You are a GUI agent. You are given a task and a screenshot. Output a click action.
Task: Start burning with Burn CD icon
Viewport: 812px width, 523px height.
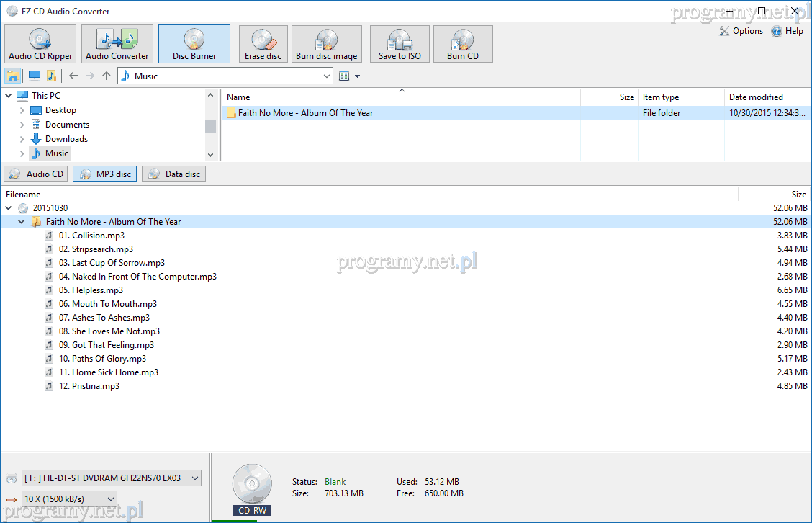pos(462,44)
